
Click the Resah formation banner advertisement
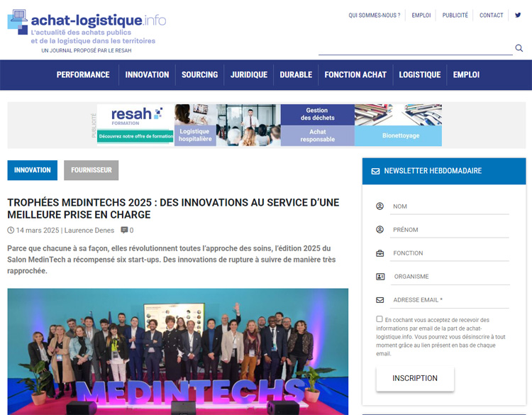tap(270, 126)
